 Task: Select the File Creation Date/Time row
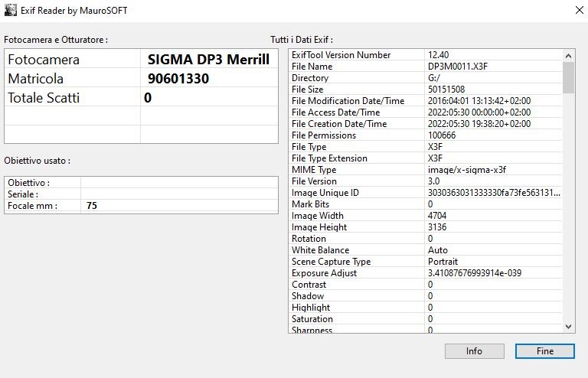pos(426,124)
